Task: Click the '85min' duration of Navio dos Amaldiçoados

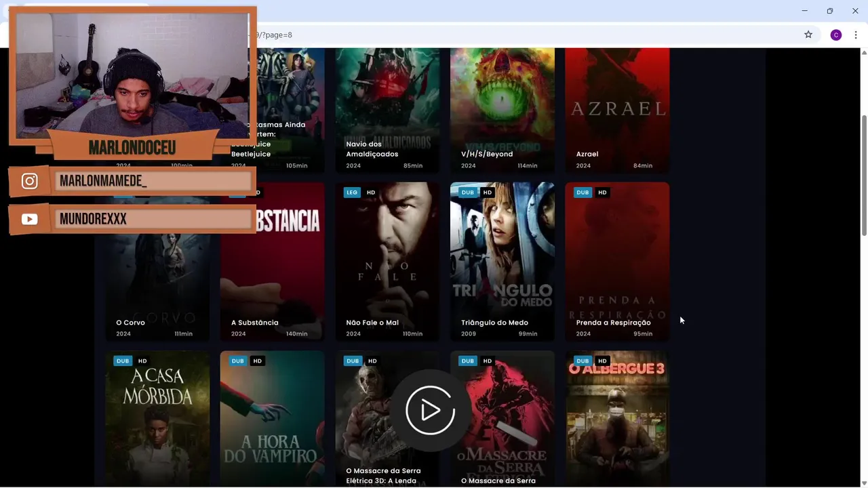Action: (413, 165)
